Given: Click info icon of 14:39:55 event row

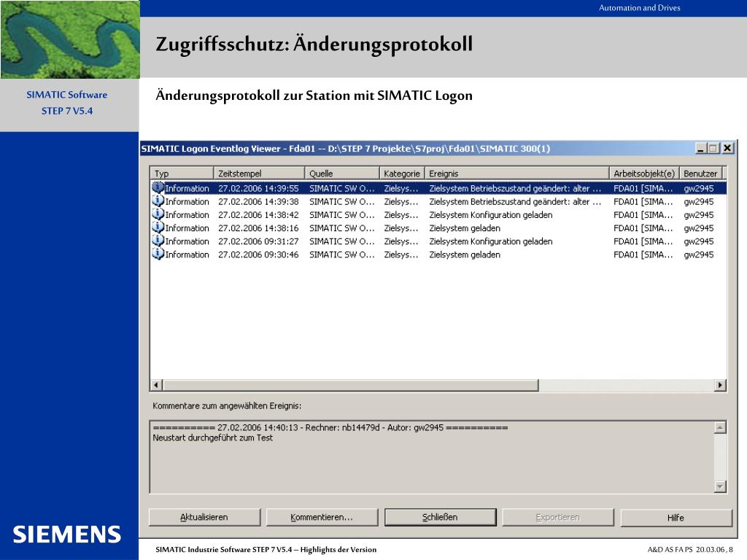Looking at the screenshot, I should [x=158, y=187].
